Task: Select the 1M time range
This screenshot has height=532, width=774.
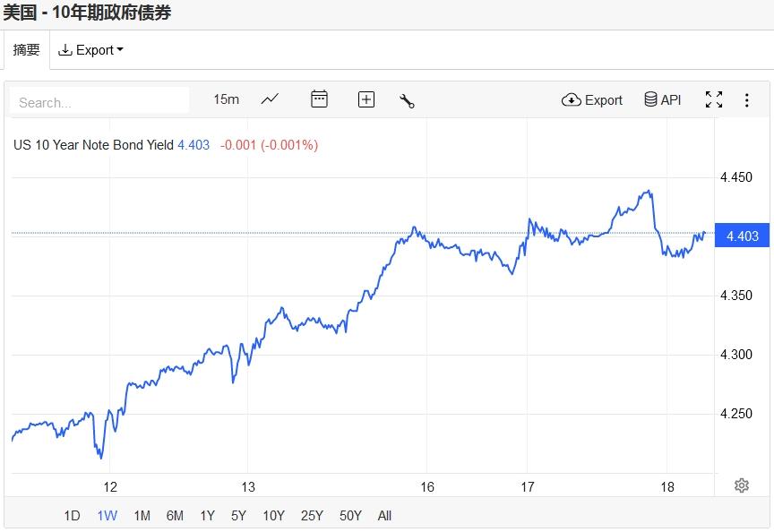Action: [x=142, y=515]
